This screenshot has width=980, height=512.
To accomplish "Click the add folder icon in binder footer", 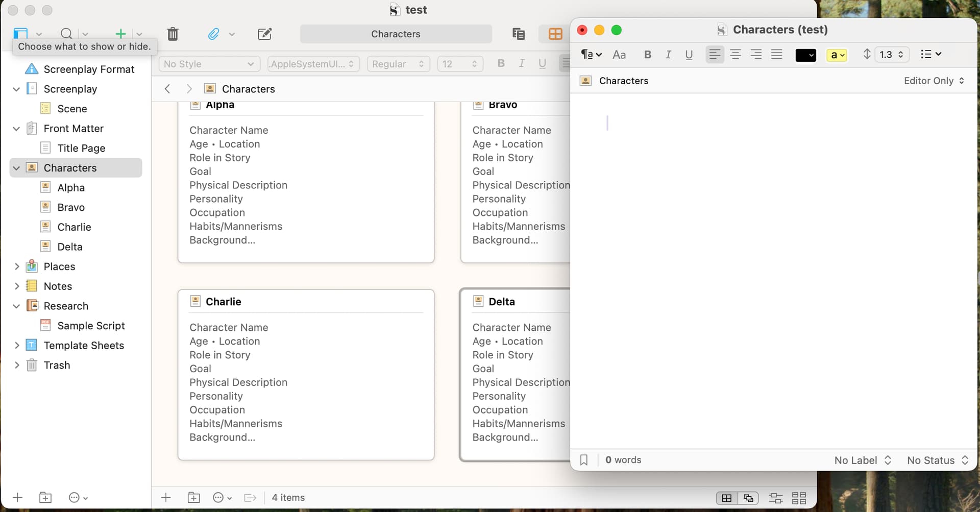I will pos(45,497).
